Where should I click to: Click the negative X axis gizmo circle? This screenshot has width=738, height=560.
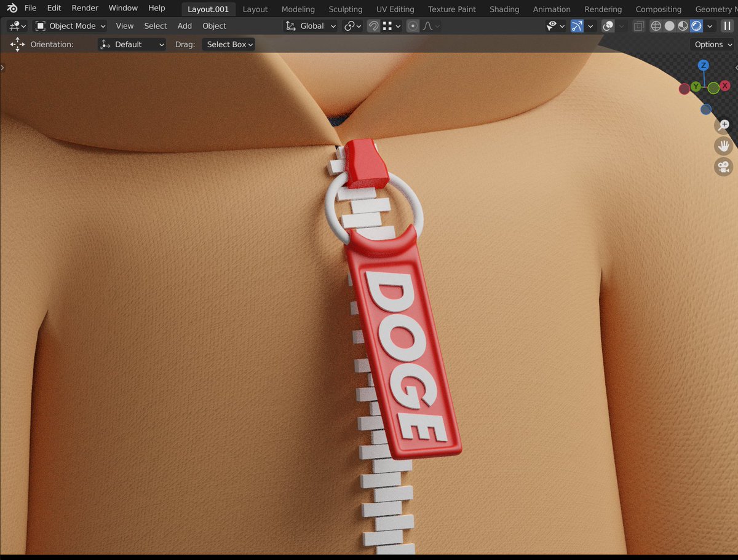pos(684,89)
